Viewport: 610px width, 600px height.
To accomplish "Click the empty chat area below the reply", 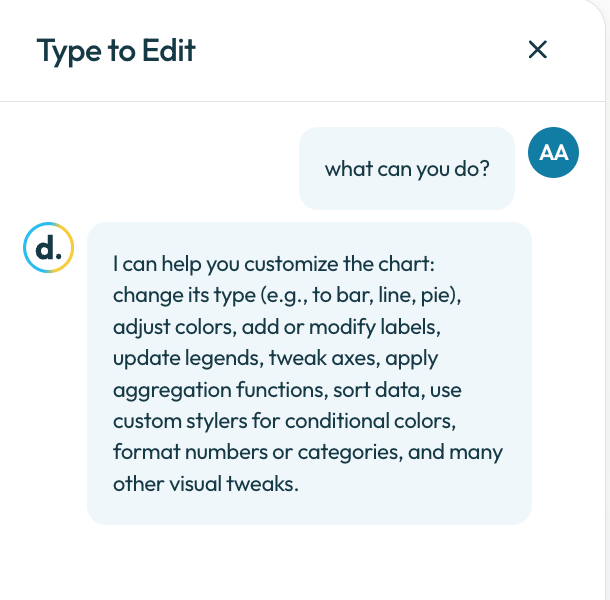I will (x=303, y=562).
